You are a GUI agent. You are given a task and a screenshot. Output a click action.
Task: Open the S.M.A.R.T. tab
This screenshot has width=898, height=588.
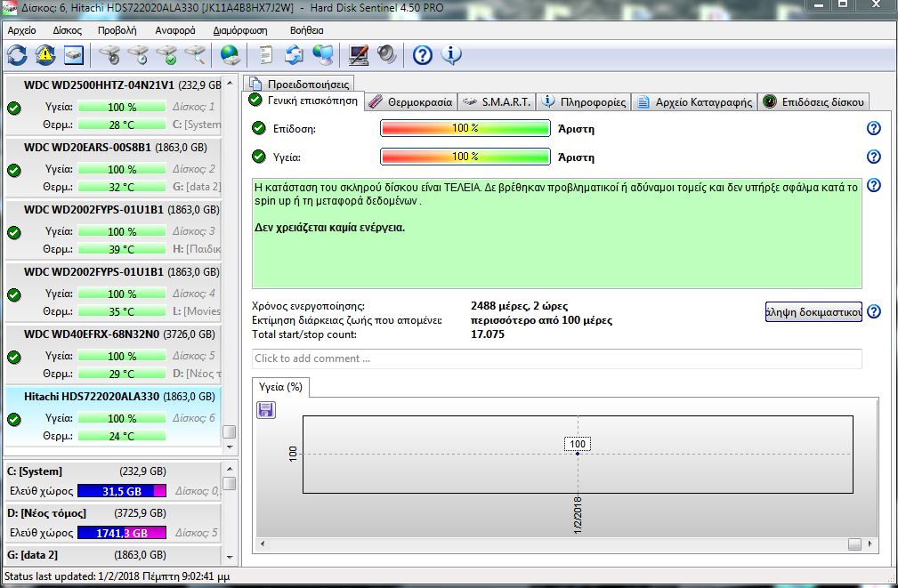click(x=498, y=102)
